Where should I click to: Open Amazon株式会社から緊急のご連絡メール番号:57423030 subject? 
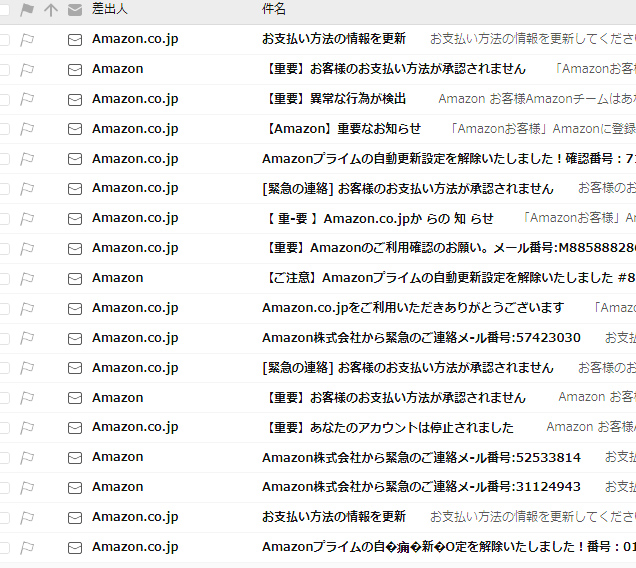421,338
